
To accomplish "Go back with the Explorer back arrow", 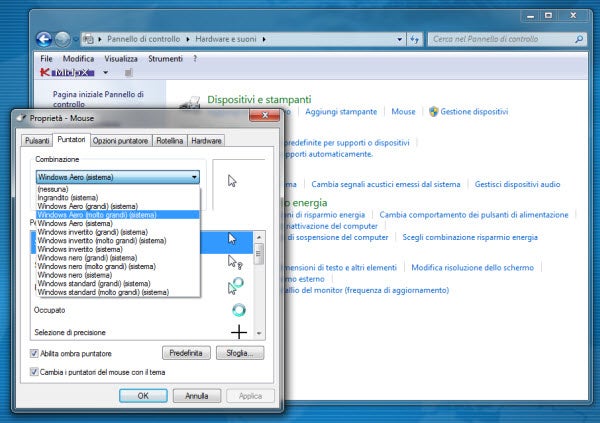I will [44, 39].
